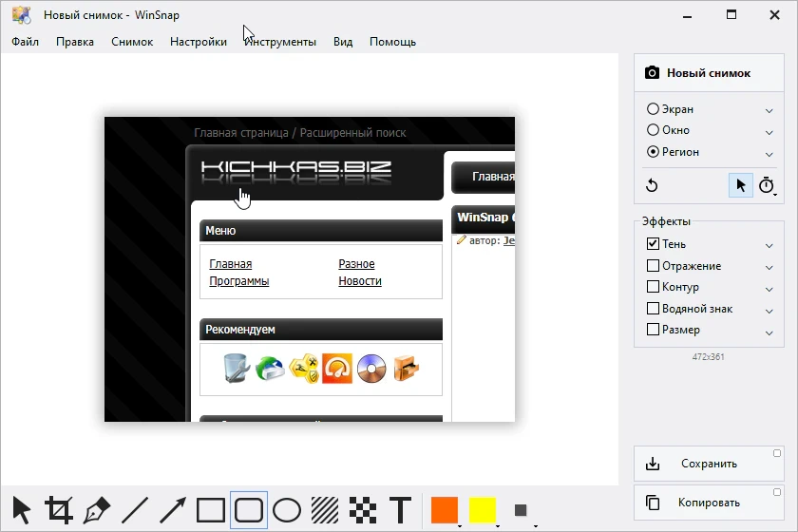798x532 pixels.
Task: Pick the Text tool
Action: (x=401, y=510)
